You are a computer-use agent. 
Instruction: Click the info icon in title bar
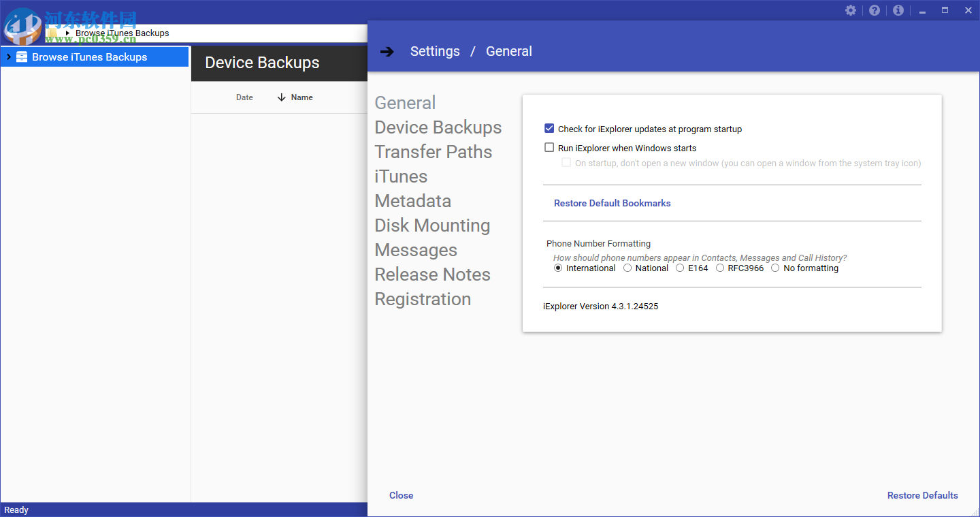pyautogui.click(x=898, y=10)
